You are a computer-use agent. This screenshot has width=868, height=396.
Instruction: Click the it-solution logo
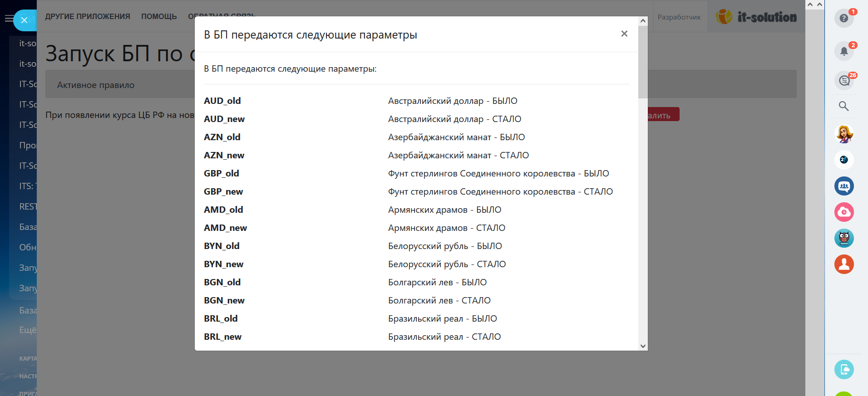[x=756, y=17]
